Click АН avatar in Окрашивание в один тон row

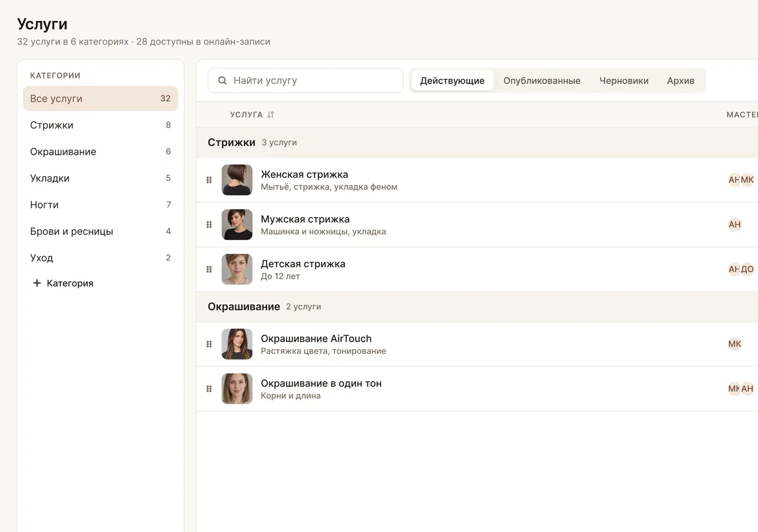tap(747, 389)
